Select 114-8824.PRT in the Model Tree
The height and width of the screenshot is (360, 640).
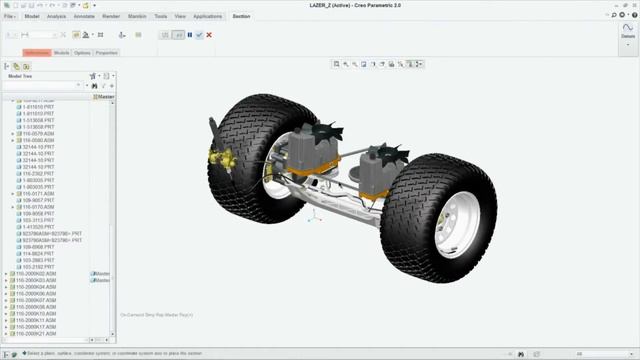[x=38, y=254]
